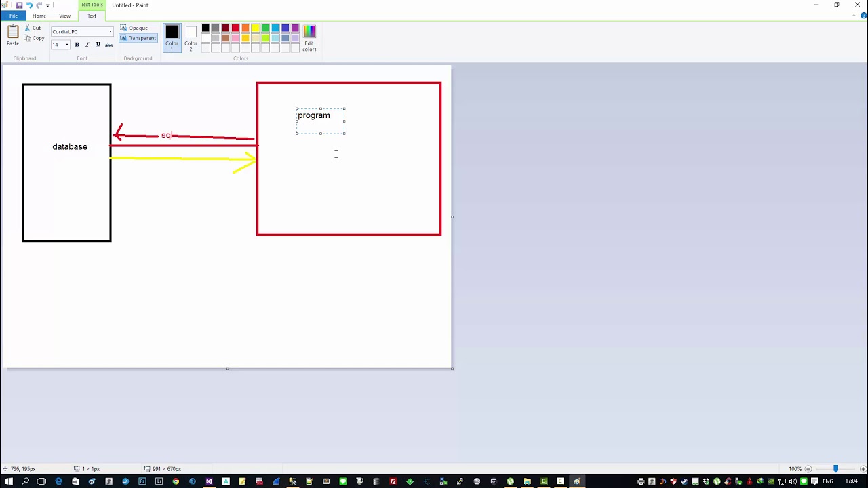
Task: Click the Cut button
Action: click(33, 28)
